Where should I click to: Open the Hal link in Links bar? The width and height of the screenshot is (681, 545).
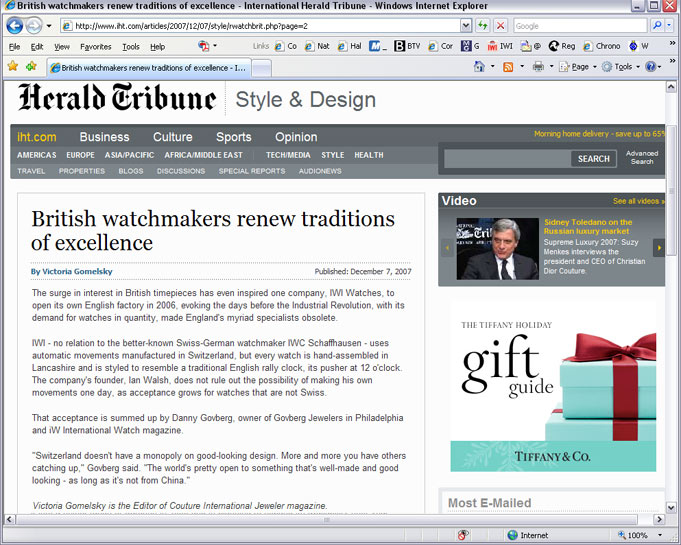[350, 46]
